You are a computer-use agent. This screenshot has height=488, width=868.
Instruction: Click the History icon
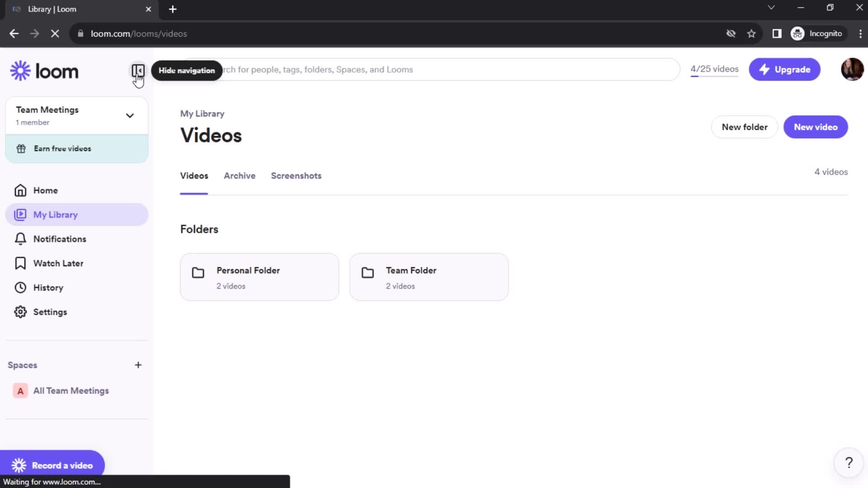[x=21, y=288]
